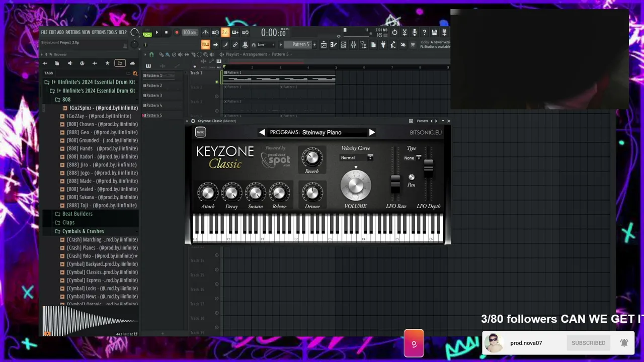Click the Stop button in transport bar
644x362 pixels.
point(166,33)
